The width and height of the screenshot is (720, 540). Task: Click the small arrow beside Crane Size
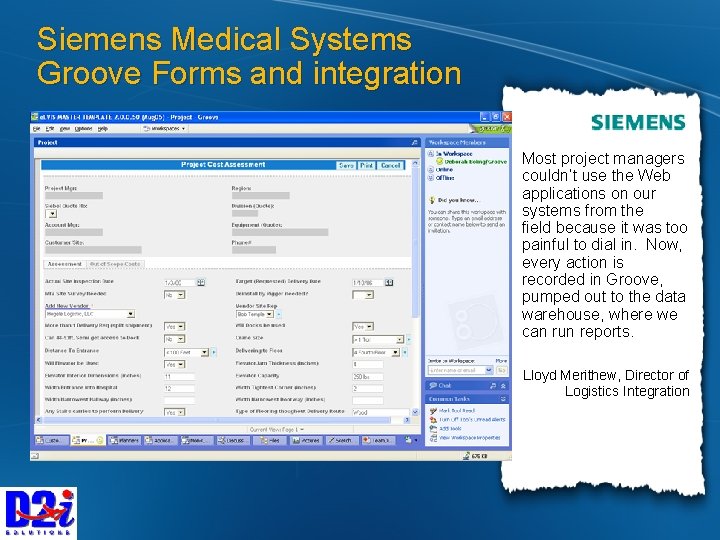coord(408,340)
